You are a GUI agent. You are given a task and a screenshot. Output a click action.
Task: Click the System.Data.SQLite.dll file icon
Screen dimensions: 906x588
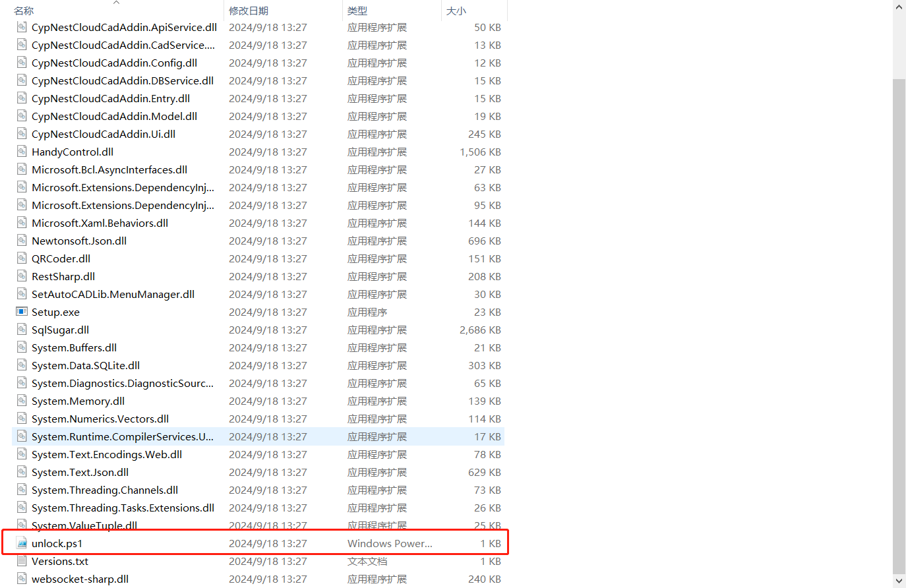coord(22,365)
